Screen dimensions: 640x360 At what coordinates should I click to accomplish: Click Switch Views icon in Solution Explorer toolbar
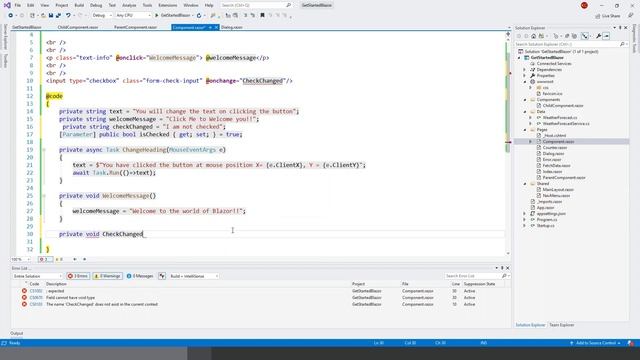tap(541, 36)
